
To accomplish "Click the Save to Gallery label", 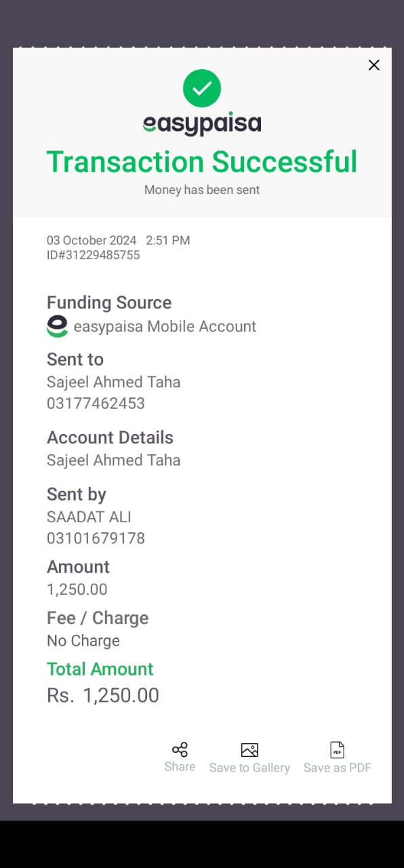I will click(249, 768).
